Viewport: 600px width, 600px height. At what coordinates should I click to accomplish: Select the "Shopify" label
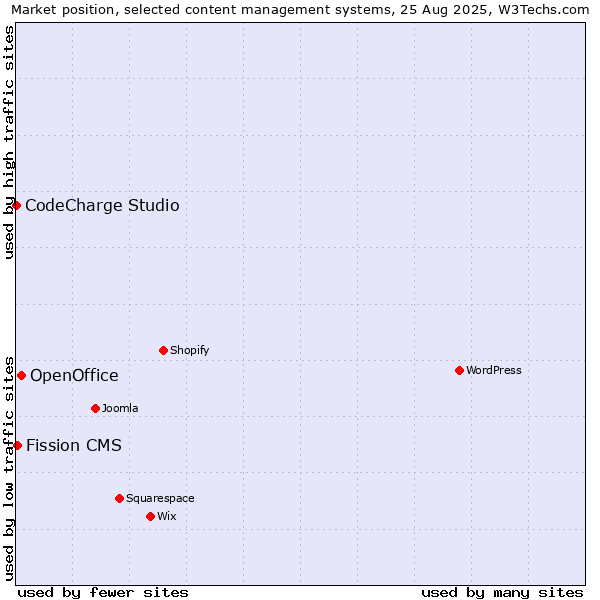point(190,350)
